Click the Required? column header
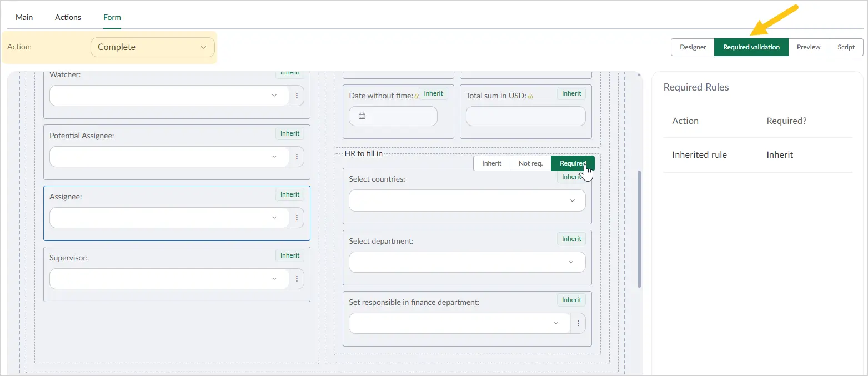Image resolution: width=868 pixels, height=376 pixels. pyautogui.click(x=786, y=121)
